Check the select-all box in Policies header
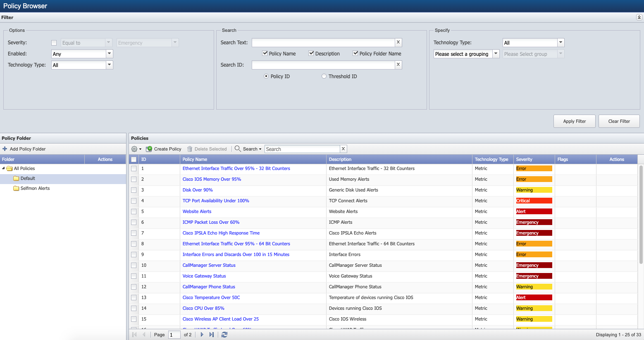 pos(134,159)
